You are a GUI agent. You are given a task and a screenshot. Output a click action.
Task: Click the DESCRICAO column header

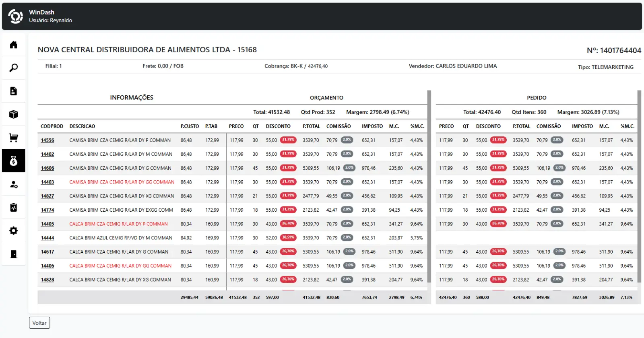(82, 126)
